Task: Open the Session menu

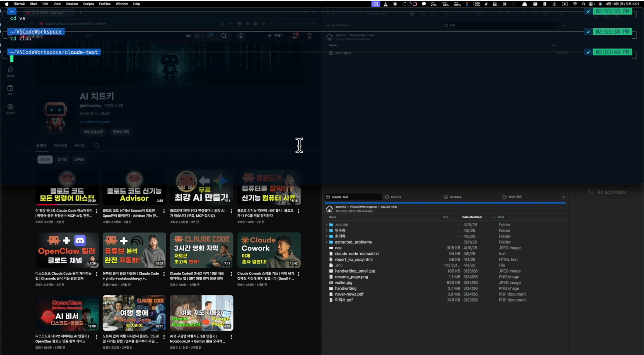Action: point(72,4)
